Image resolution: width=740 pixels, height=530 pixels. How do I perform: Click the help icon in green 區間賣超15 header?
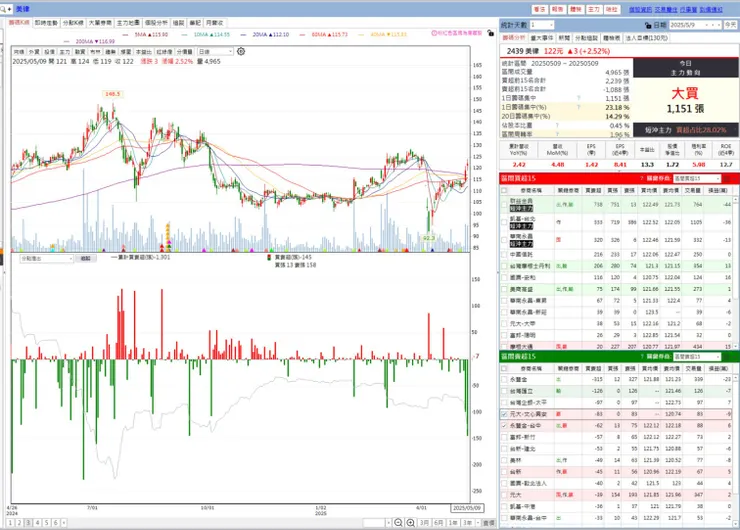642,356
